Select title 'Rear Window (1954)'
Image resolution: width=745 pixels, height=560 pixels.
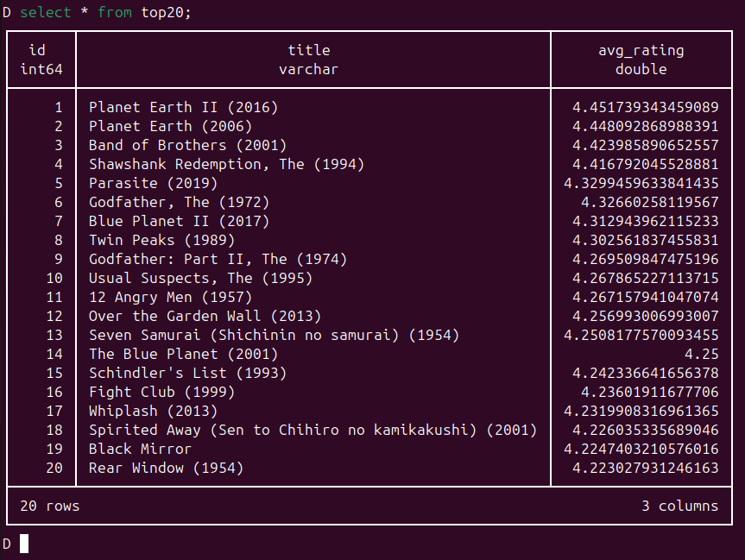click(167, 469)
